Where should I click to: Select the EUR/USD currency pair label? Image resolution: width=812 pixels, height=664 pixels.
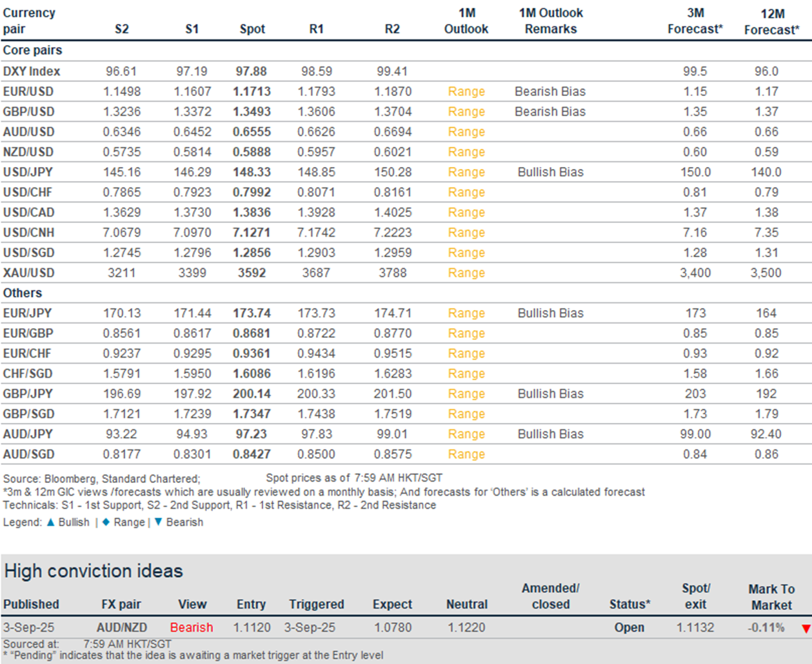click(28, 92)
